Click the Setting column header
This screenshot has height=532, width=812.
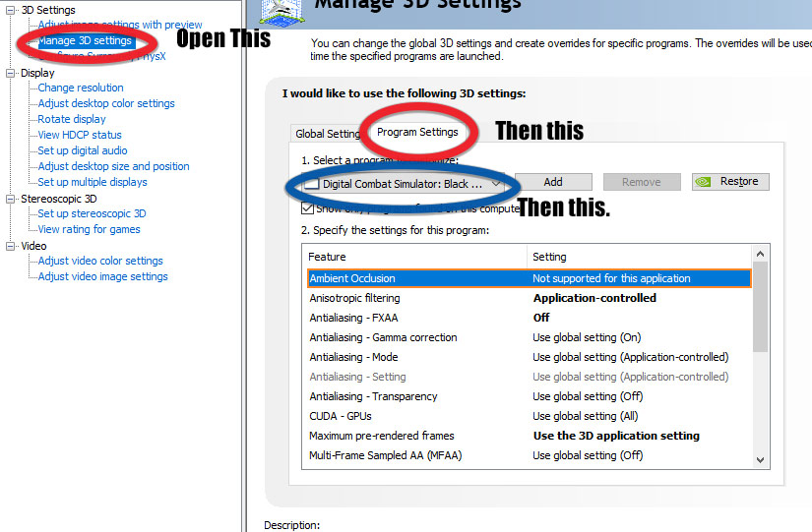(x=640, y=257)
